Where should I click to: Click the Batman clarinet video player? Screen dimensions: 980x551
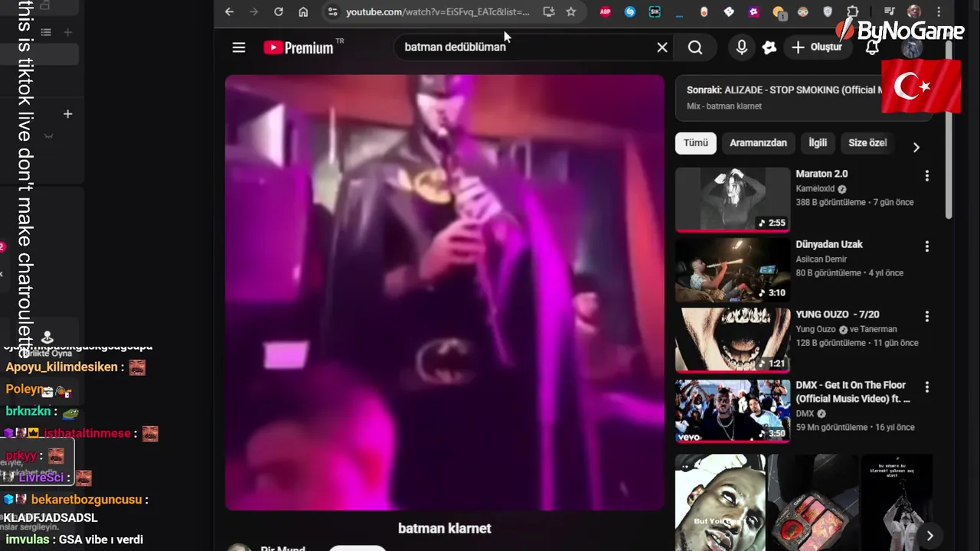pos(445,292)
